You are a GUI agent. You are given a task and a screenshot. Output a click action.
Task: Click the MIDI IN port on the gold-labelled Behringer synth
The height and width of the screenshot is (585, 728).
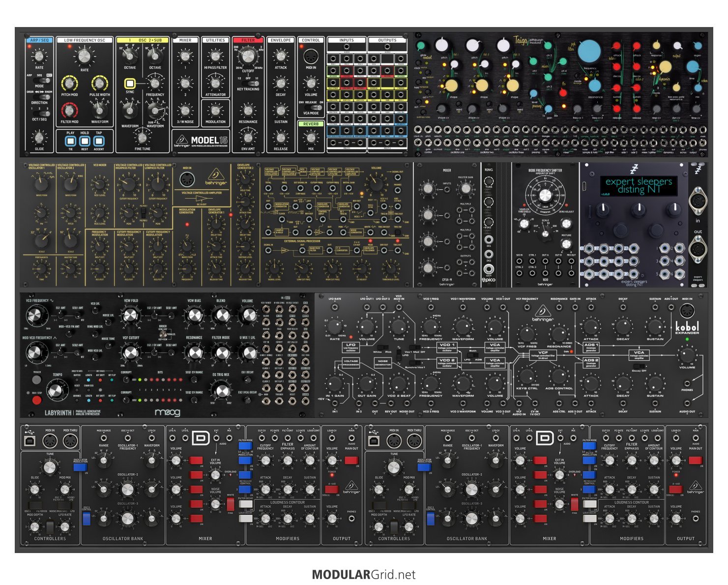pos(187,180)
